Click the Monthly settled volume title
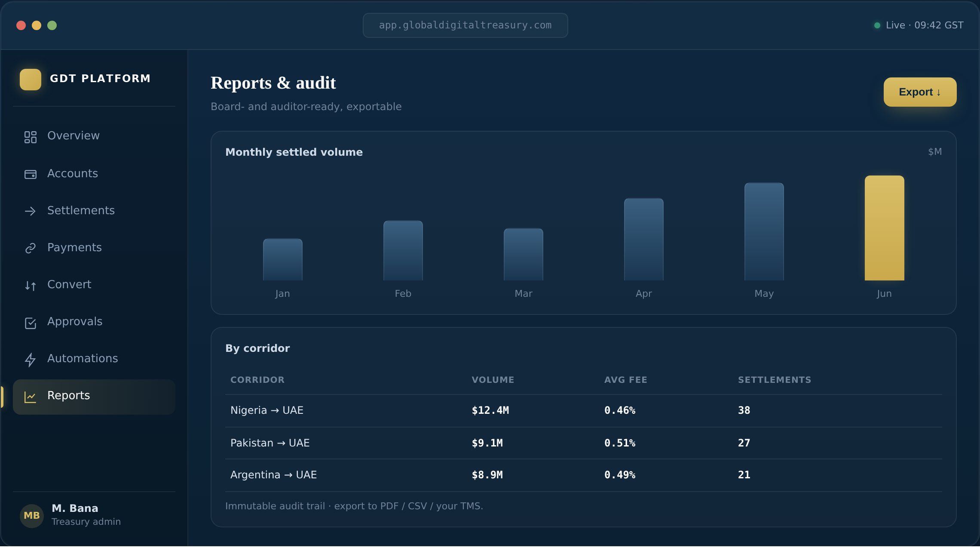 (x=294, y=152)
